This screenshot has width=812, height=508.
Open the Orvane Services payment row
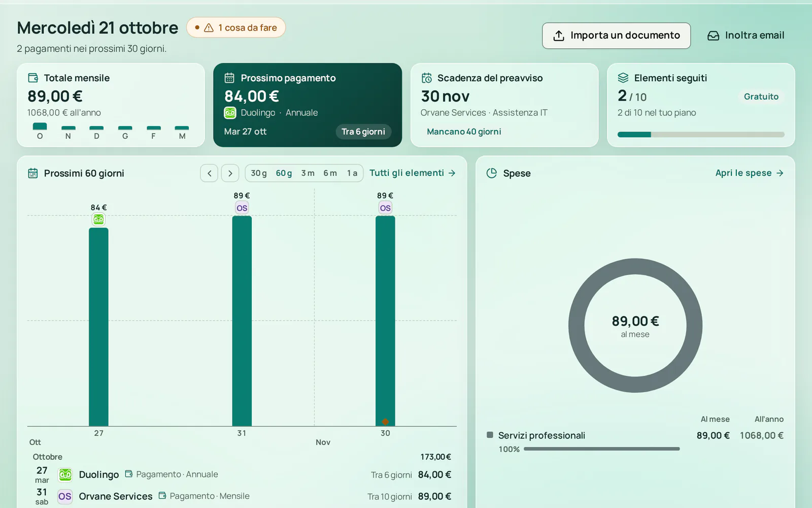pos(242,496)
